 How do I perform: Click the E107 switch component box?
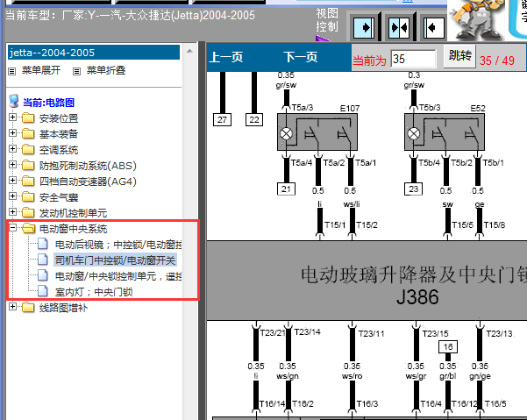(317, 132)
